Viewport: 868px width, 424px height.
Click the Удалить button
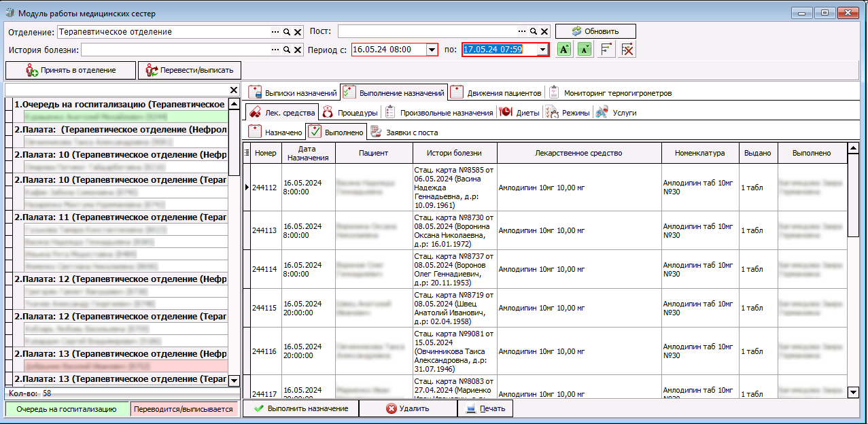click(407, 408)
